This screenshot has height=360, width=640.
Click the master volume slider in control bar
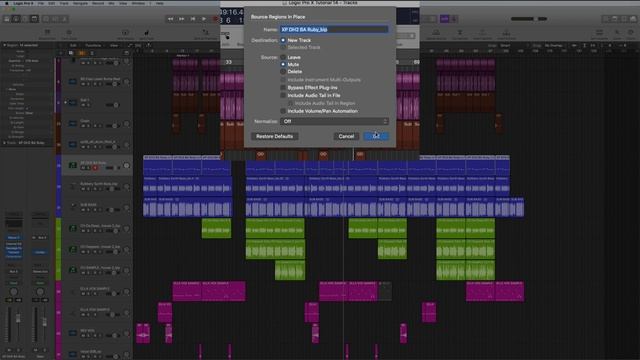529,19
